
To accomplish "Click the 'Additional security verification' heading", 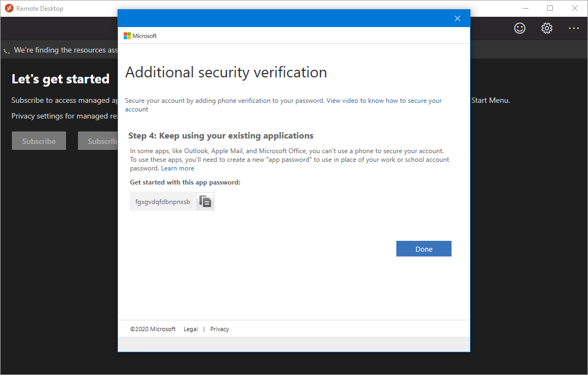I will 226,73.
